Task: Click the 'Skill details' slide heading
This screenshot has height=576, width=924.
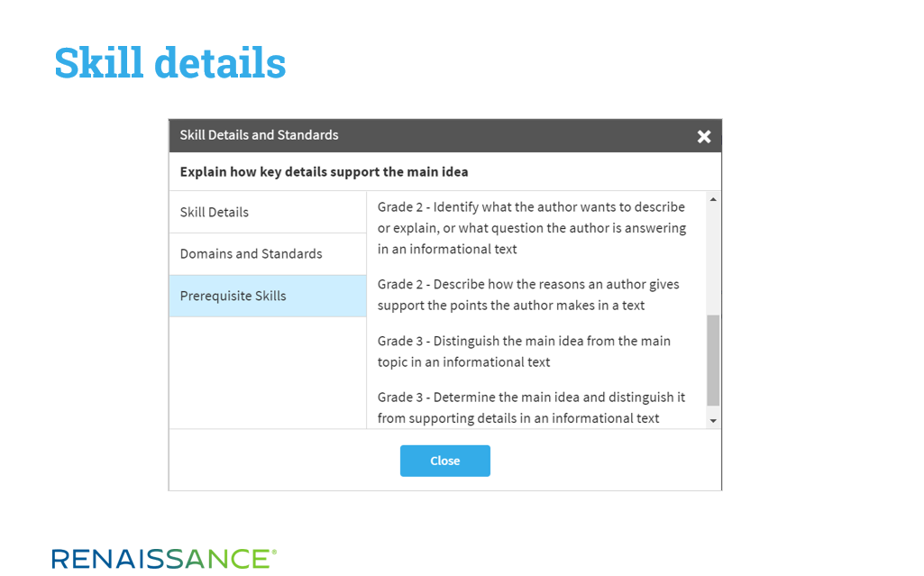Action: tap(170, 63)
